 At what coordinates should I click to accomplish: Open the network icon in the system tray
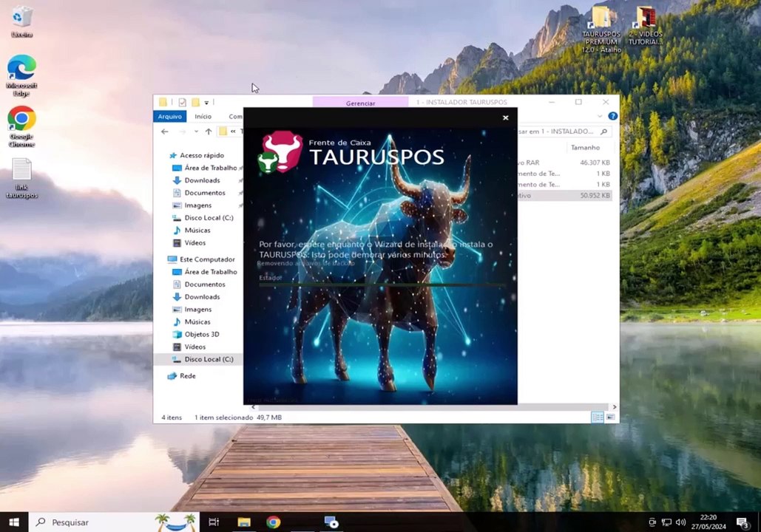click(666, 522)
